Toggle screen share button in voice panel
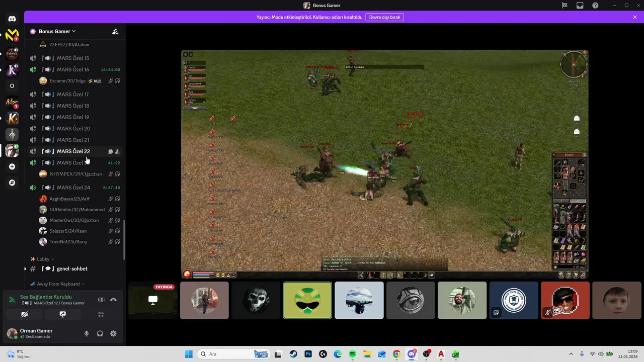The height and width of the screenshot is (362, 644). pos(62,314)
